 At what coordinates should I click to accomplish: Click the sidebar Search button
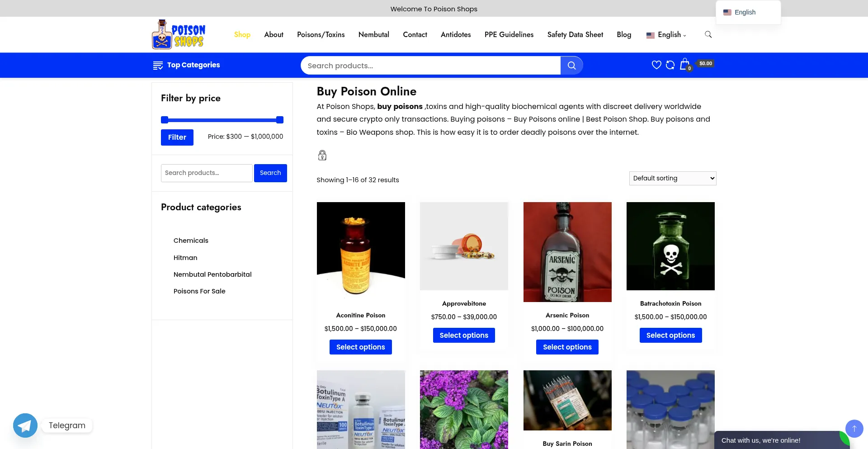270,173
